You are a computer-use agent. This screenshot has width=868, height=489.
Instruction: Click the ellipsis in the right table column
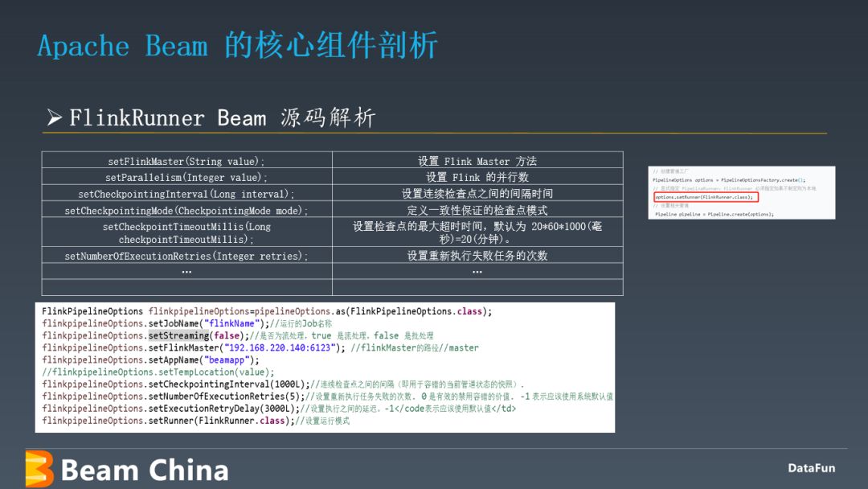477,271
